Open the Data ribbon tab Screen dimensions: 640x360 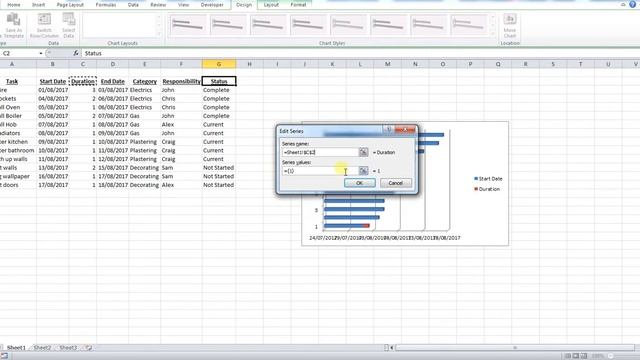pos(133,5)
